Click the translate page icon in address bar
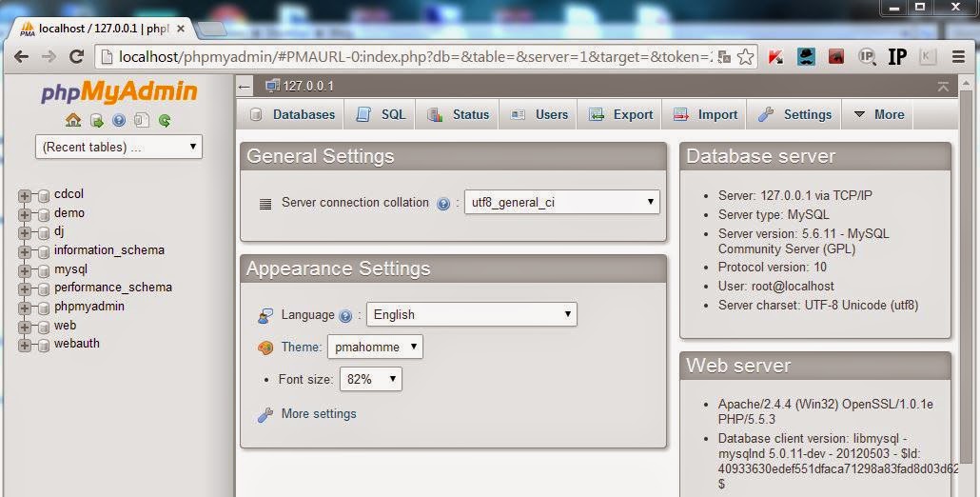Viewport: 980px width, 497px height. [x=724, y=57]
